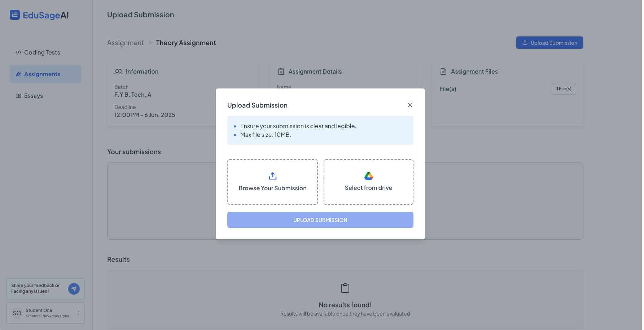Click the paper plane feedback icon
This screenshot has height=330, width=644.
74,289
